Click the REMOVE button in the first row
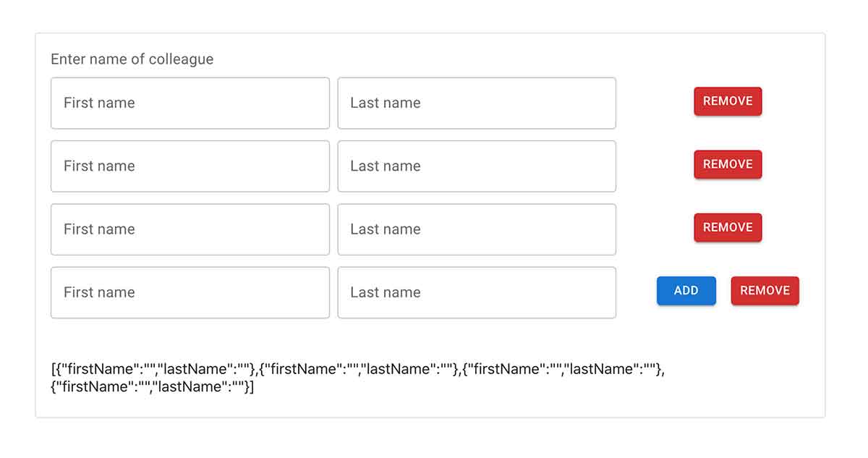Viewport: 868px width, 458px height. pos(728,101)
